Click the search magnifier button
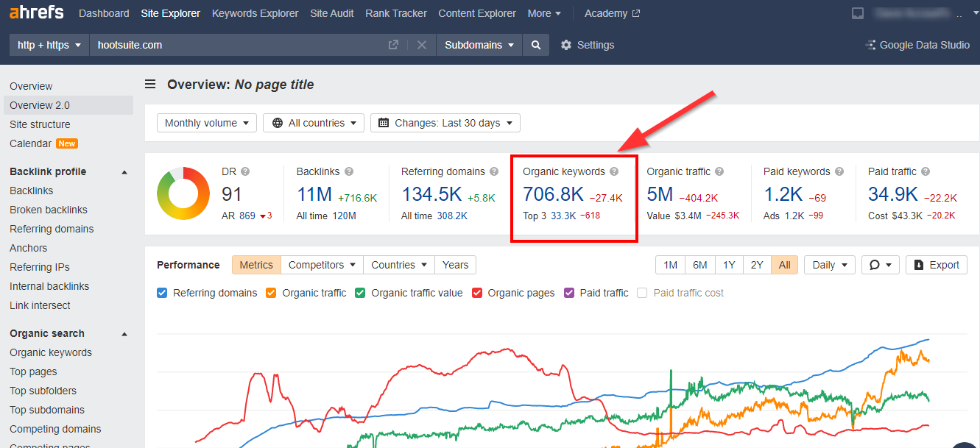This screenshot has width=980, height=448. pyautogui.click(x=536, y=45)
